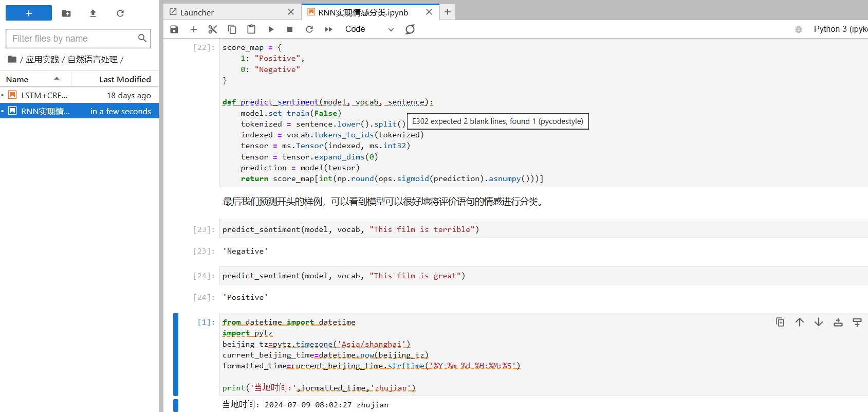This screenshot has height=412, width=868.
Task: Click the blue New Launcher plus button
Action: coord(29,13)
